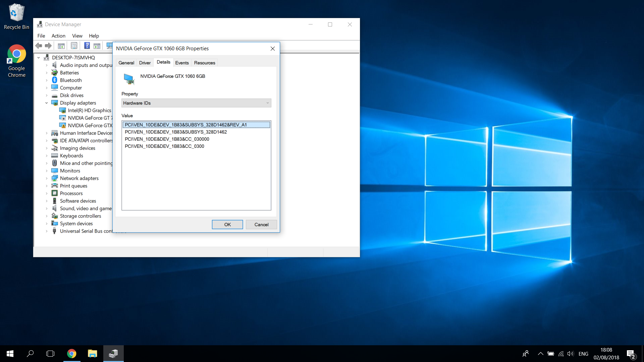Toggle the Show/Hide Console Tree toolbar icon

[x=61, y=46]
